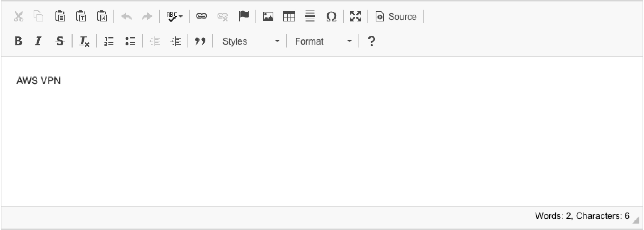Insert a horizontal line

310,16
